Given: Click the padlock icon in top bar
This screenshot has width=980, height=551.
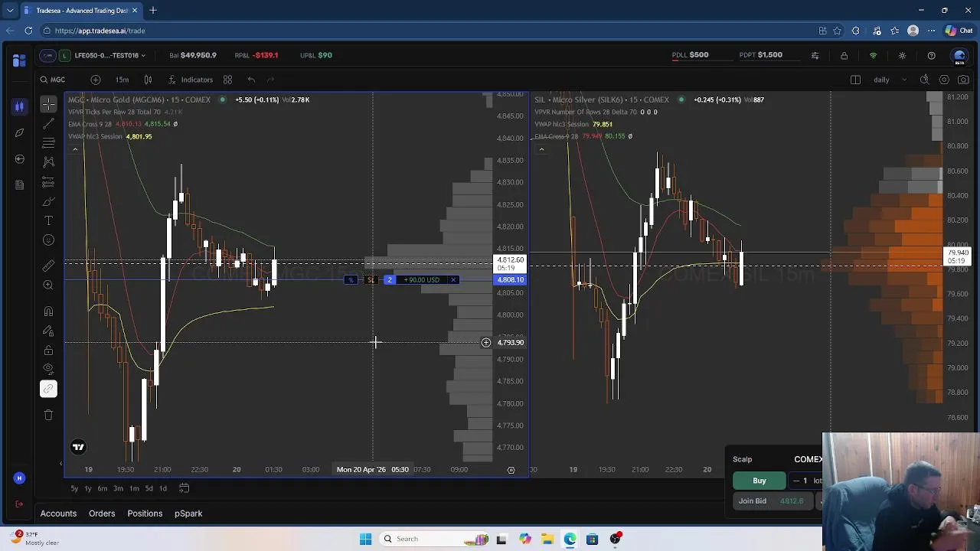Looking at the screenshot, I should tap(844, 55).
